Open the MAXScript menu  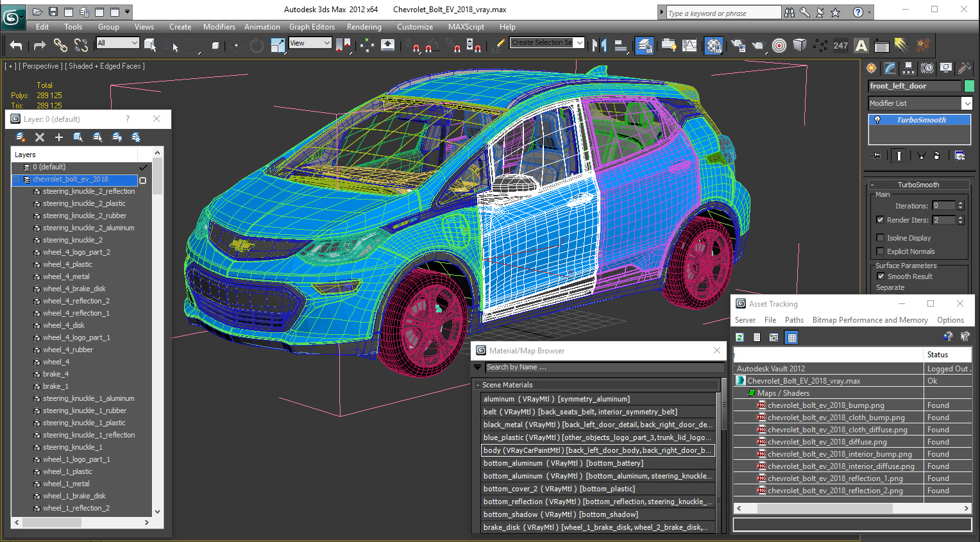point(466,27)
